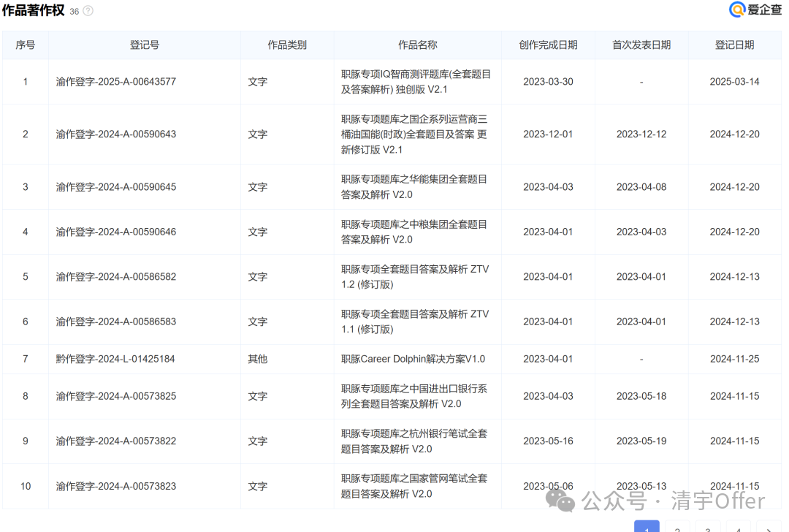Open the 爱企查 logo
The width and height of the screenshot is (789, 532).
(x=755, y=9)
